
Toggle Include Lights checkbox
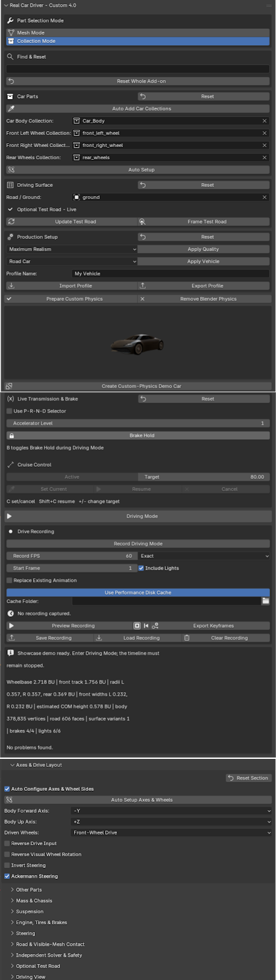click(x=141, y=568)
